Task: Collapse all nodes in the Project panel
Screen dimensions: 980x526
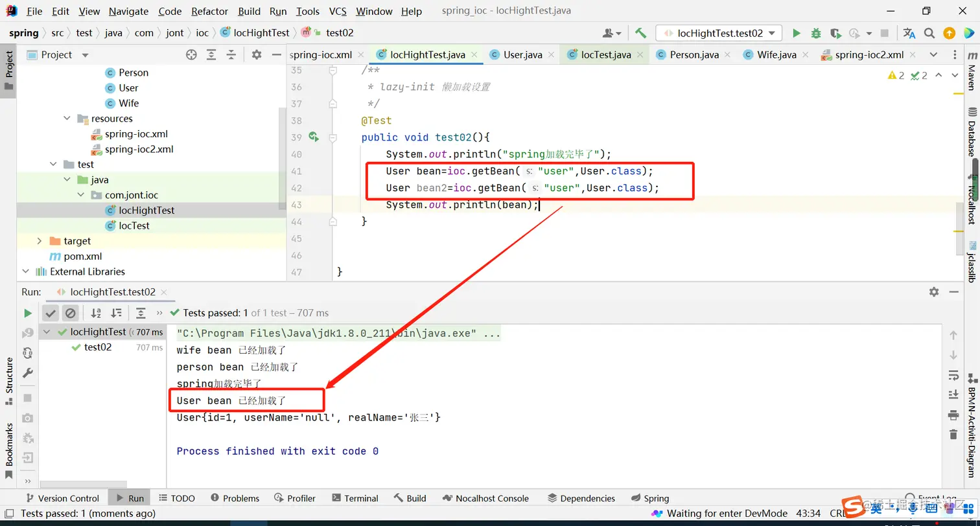Action: (x=231, y=55)
